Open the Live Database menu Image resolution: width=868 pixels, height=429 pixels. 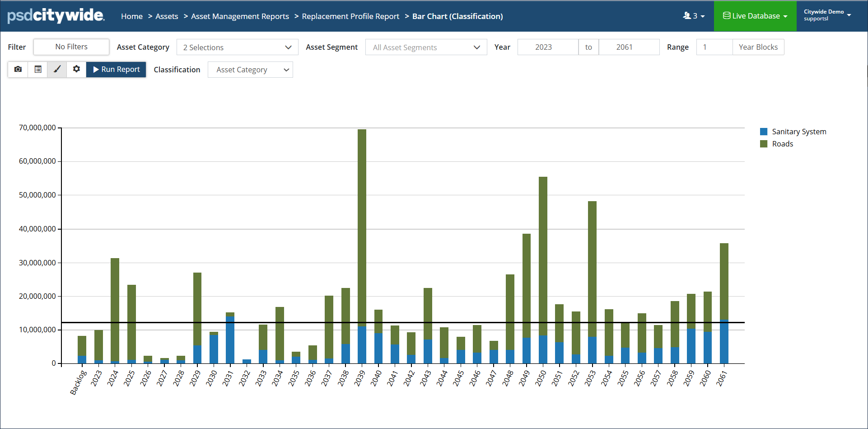(755, 16)
